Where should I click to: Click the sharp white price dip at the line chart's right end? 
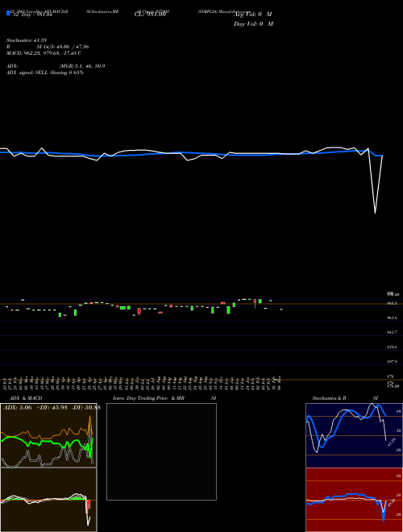tap(375, 213)
